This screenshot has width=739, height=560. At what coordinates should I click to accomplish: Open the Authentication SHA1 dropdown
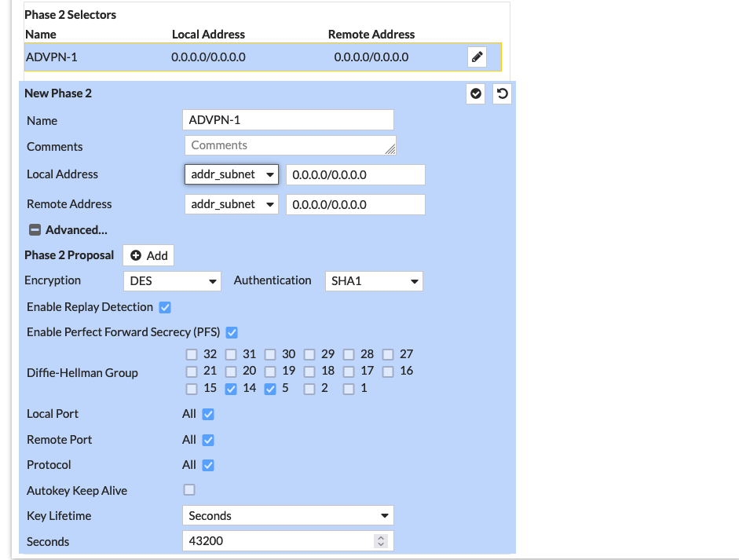pos(374,281)
